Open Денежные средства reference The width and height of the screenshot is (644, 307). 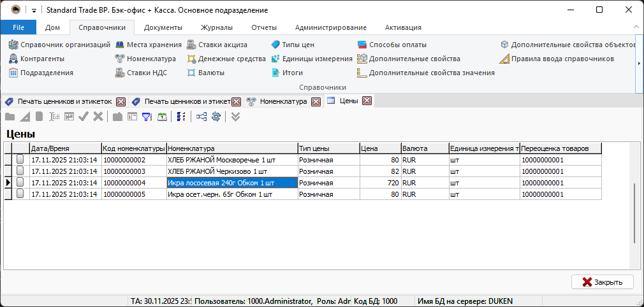[226, 59]
